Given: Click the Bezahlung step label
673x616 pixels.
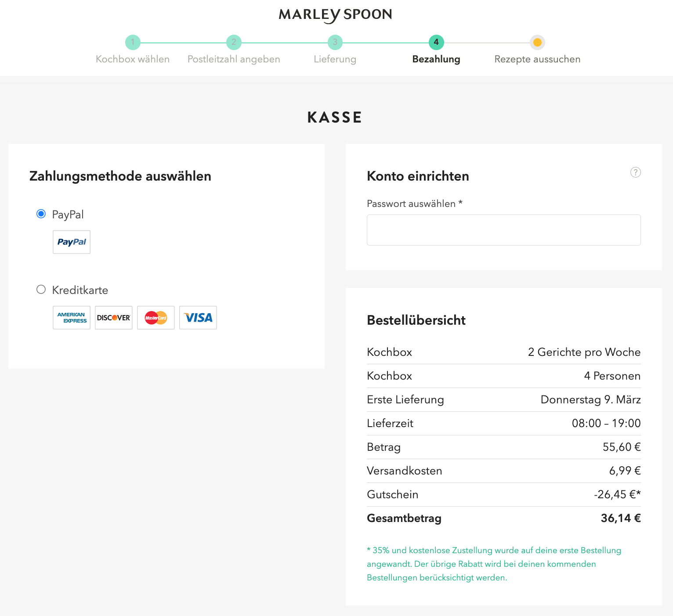Looking at the screenshot, I should (x=436, y=59).
